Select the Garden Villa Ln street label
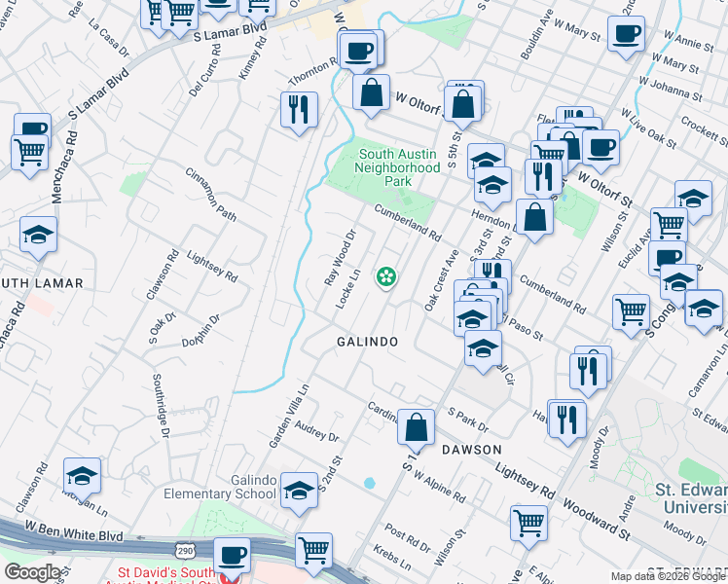 (289, 417)
